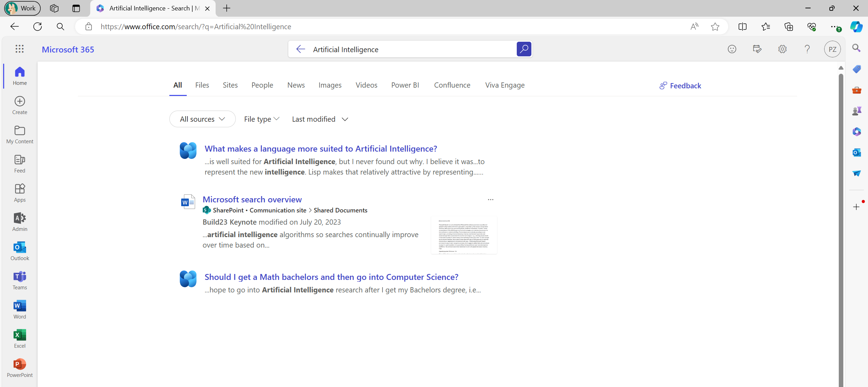Open Microsoft 365 settings gear

tap(782, 49)
